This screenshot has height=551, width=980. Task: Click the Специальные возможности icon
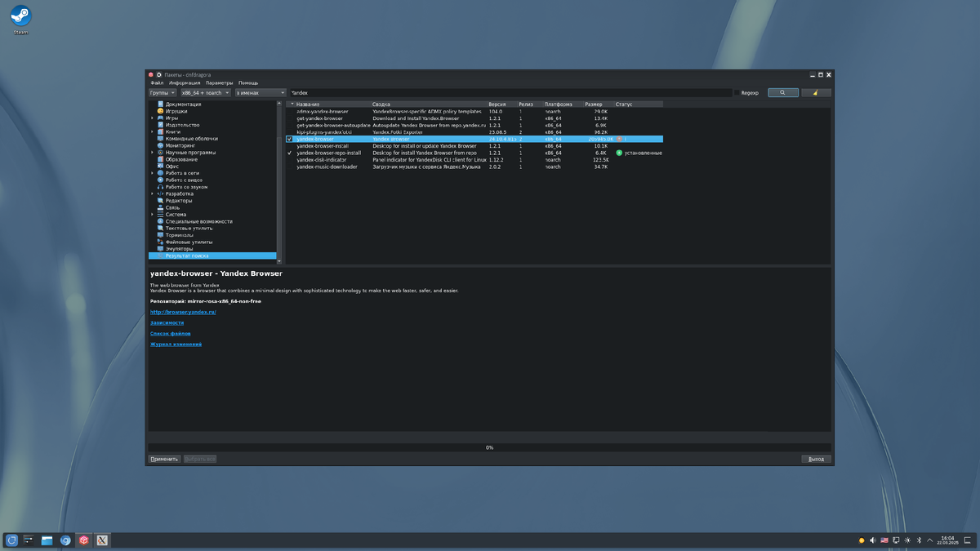pyautogui.click(x=160, y=221)
